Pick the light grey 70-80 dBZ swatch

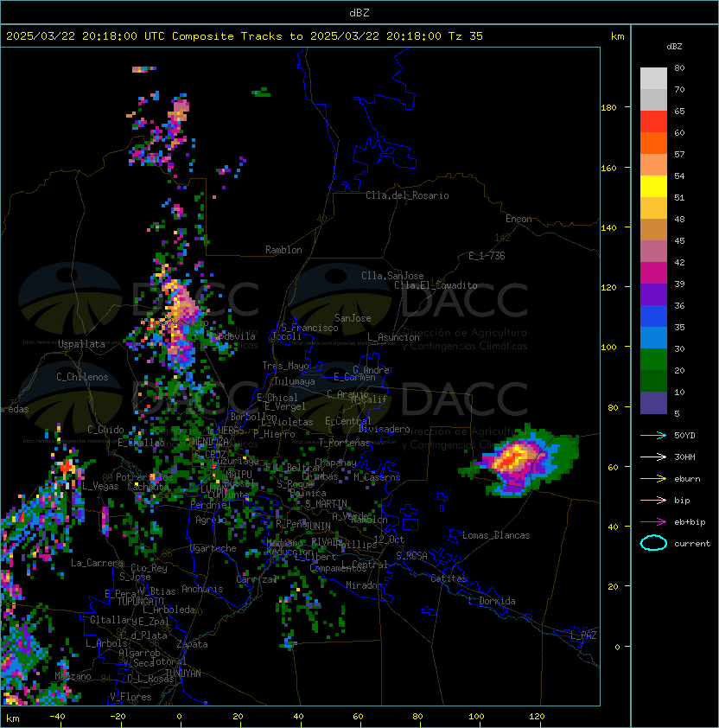[653, 79]
